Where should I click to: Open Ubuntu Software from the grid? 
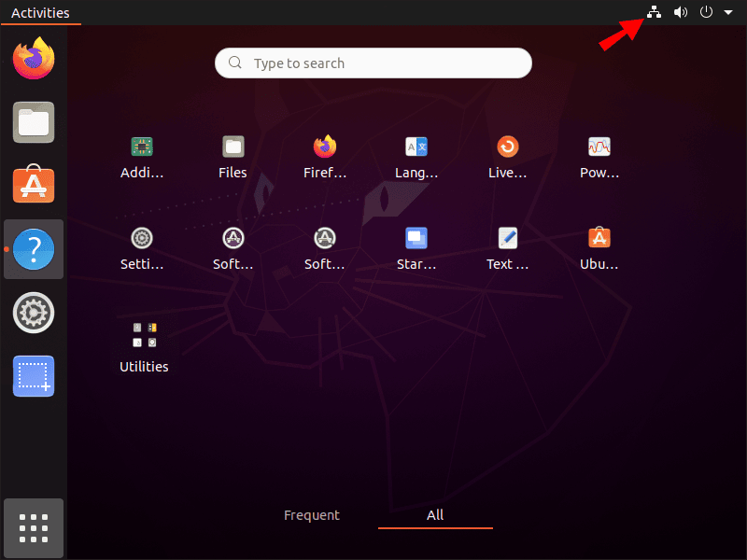pyautogui.click(x=599, y=237)
